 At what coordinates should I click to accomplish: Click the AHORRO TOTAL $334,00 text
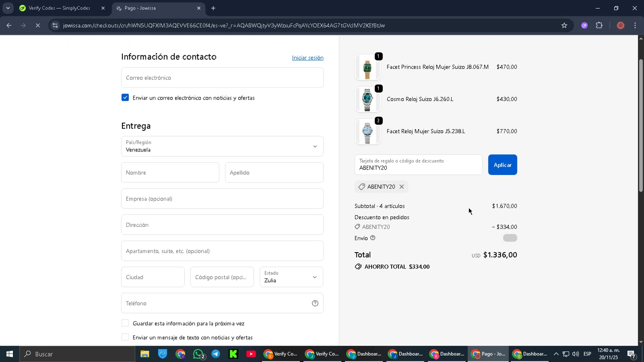pyautogui.click(x=397, y=267)
